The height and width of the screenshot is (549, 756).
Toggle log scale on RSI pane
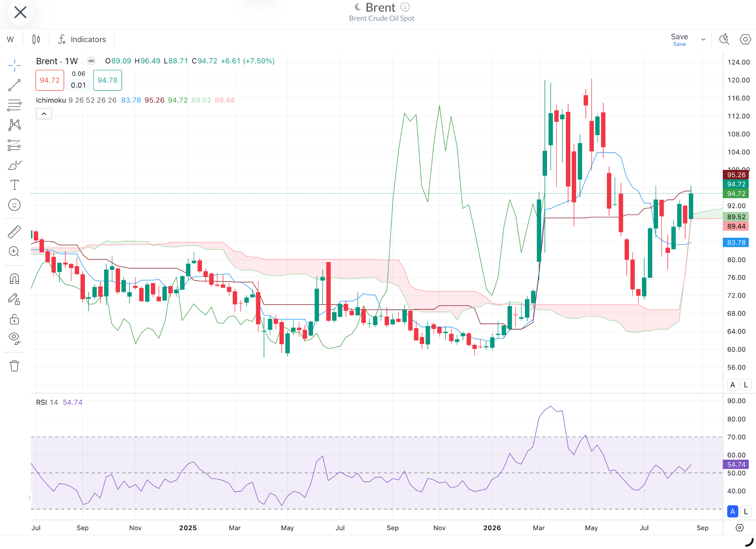pos(746,511)
